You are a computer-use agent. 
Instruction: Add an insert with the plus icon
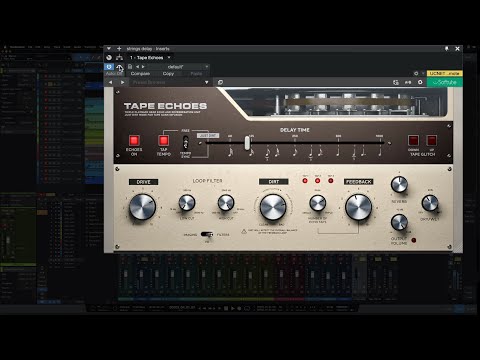119,49
